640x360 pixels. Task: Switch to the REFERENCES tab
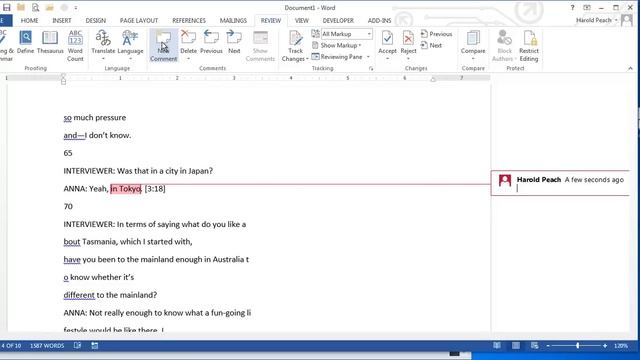189,20
